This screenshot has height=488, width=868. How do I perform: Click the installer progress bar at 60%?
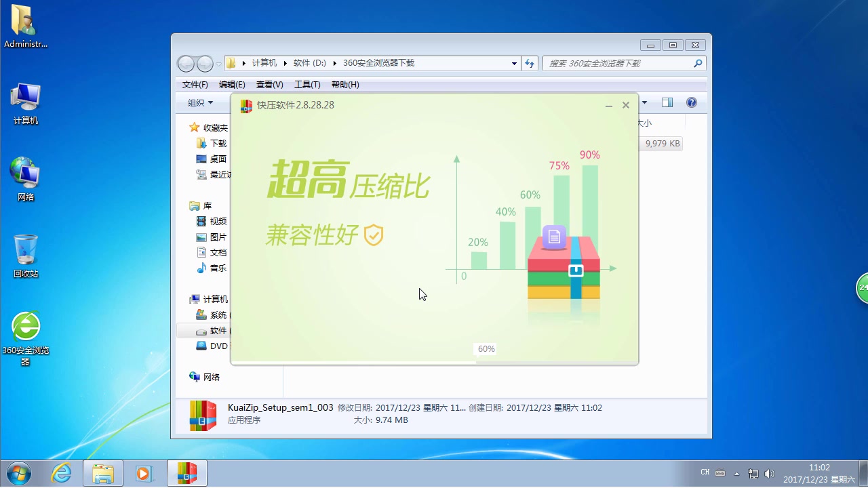pos(435,361)
